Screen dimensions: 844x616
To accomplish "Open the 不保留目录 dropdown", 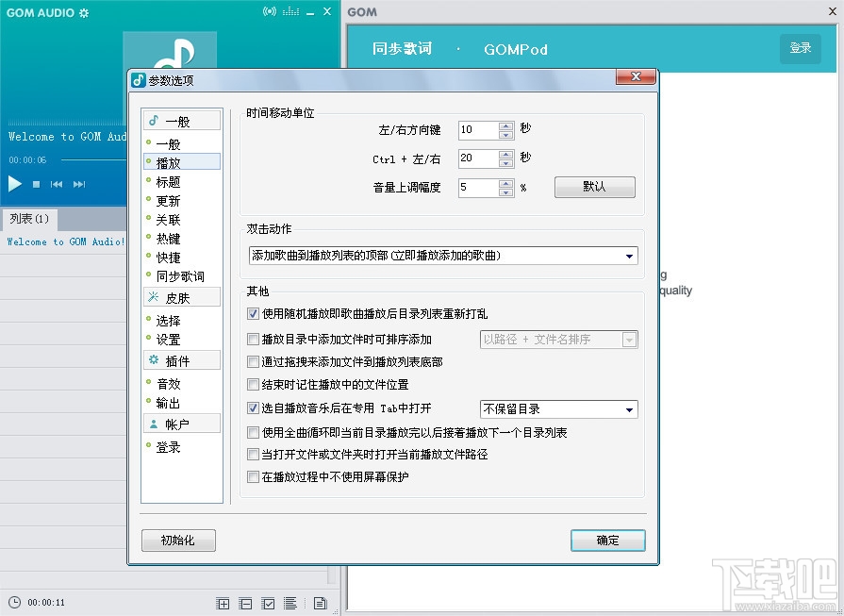I will click(x=632, y=408).
